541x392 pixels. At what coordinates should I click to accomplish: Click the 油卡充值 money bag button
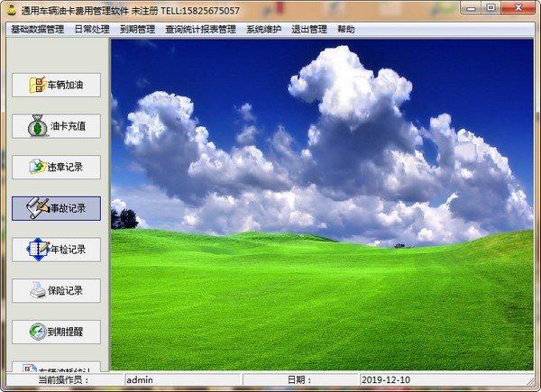(56, 126)
